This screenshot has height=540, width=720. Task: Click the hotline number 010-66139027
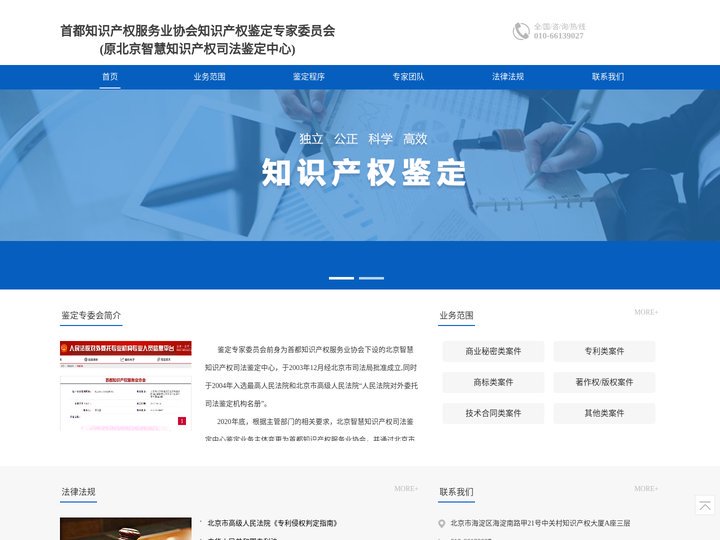(558, 36)
